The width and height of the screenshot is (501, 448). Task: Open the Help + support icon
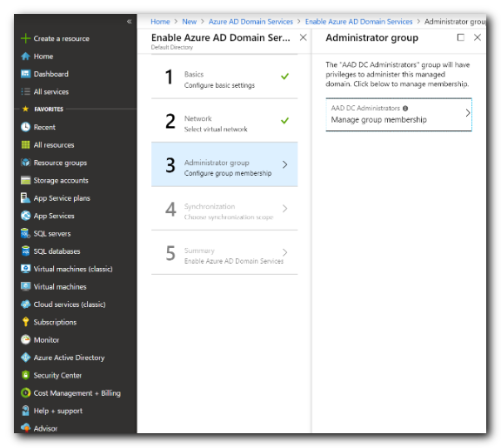25,411
